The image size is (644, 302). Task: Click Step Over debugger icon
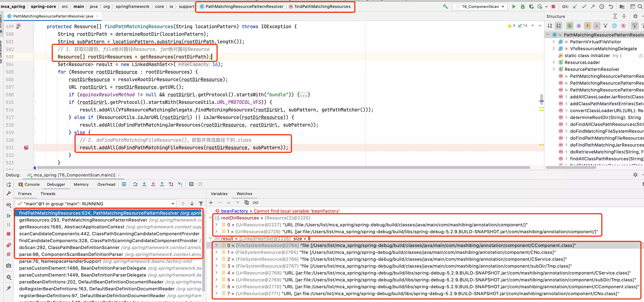[135, 184]
